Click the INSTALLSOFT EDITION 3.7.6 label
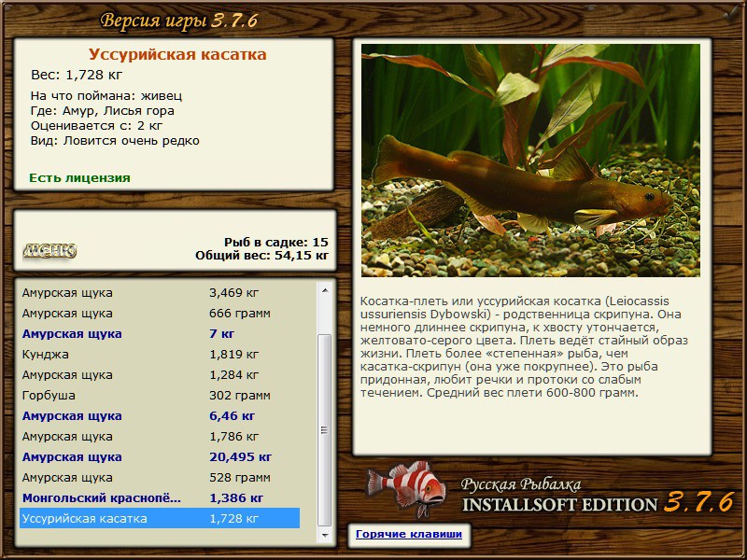 pyautogui.click(x=599, y=503)
